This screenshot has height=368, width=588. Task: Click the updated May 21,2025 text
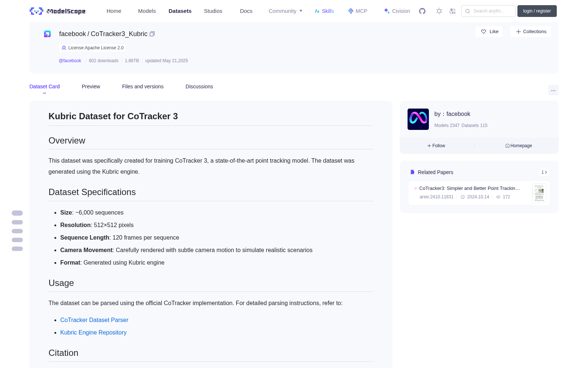(166, 61)
